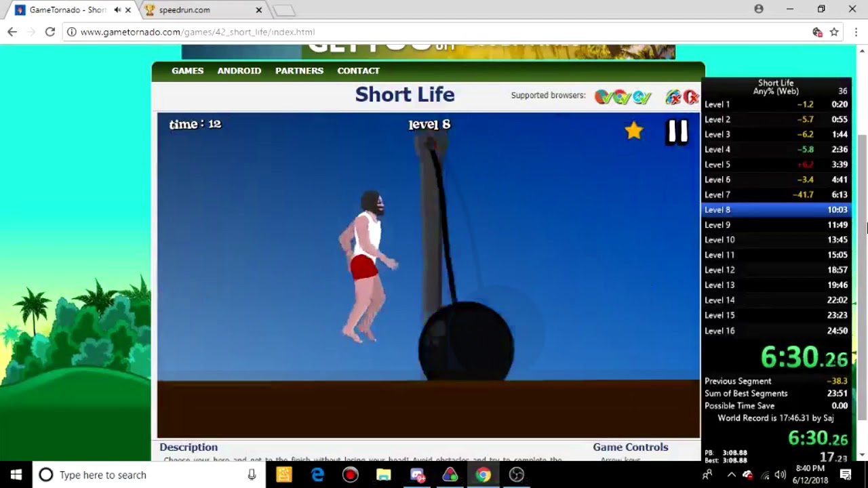Open the Action Center notifications
Image resolution: width=868 pixels, height=488 pixels.
846,474
